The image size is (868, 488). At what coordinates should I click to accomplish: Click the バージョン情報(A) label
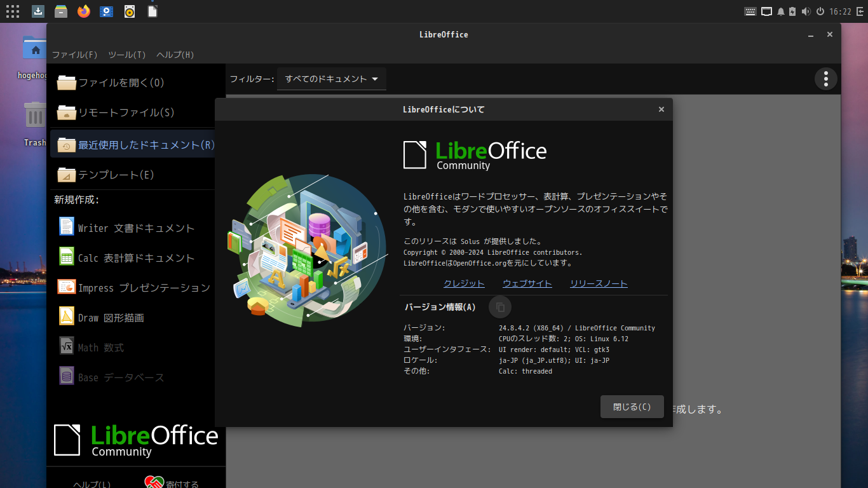(440, 307)
